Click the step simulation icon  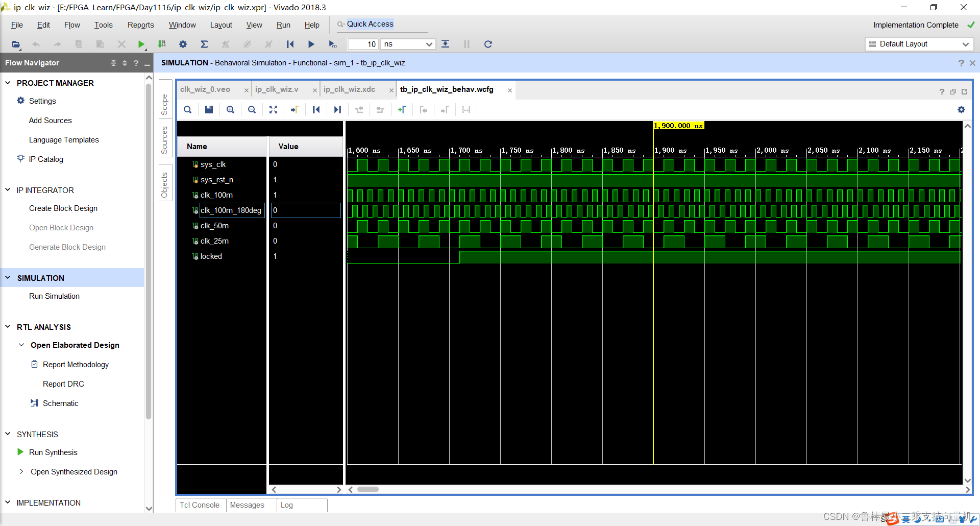tap(445, 44)
